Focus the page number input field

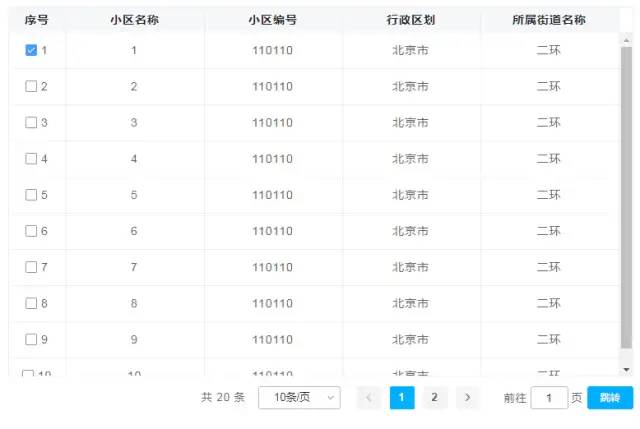point(549,397)
